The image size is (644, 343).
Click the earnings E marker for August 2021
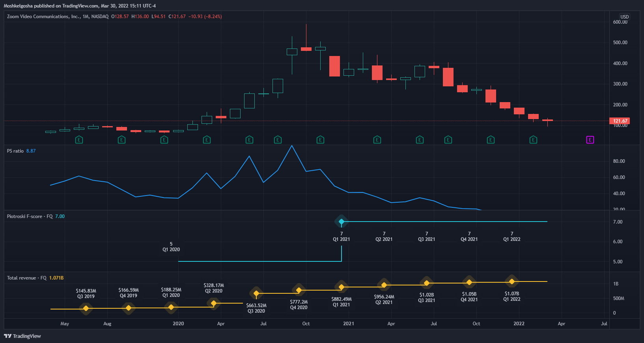click(x=448, y=140)
